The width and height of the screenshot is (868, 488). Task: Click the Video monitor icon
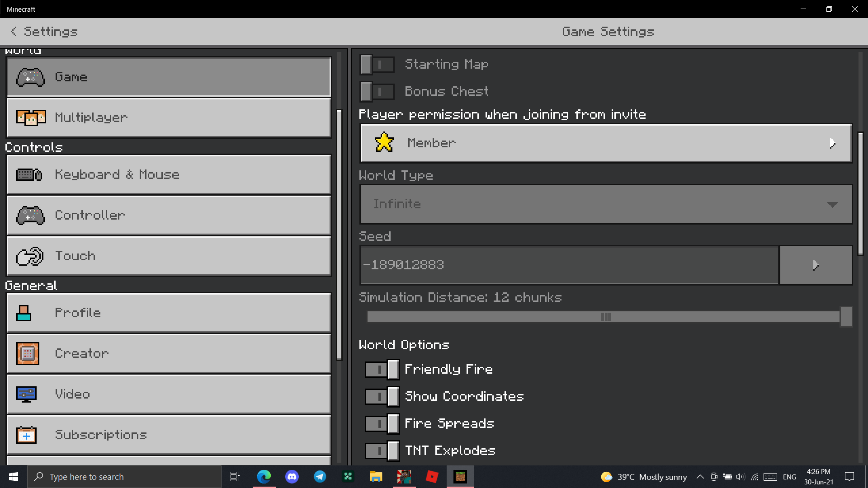(x=26, y=394)
